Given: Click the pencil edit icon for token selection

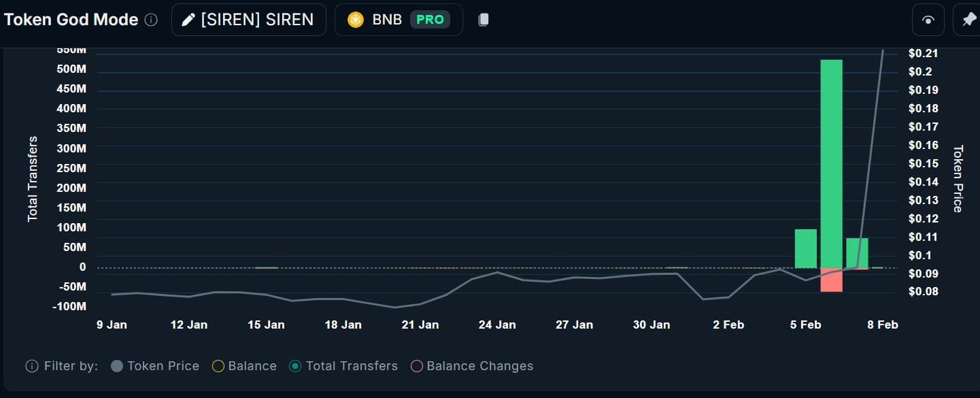Looking at the screenshot, I should pyautogui.click(x=188, y=19).
